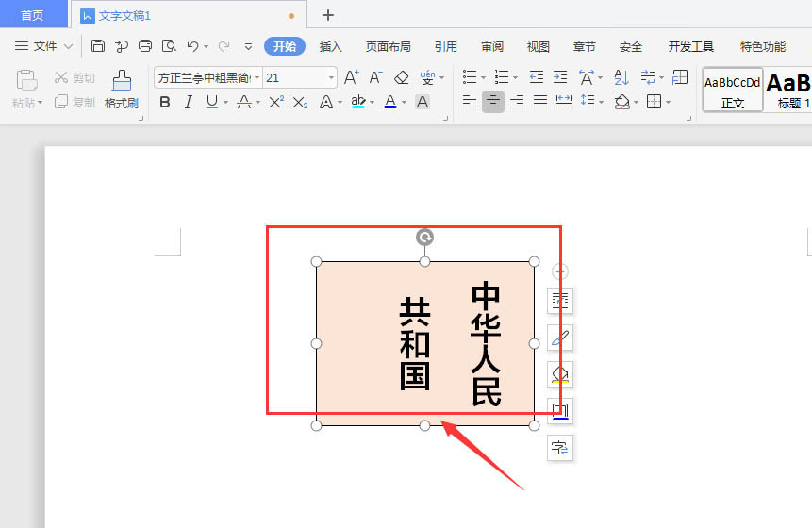
Task: Expand the 文件 menu dropdown
Action: pyautogui.click(x=44, y=46)
